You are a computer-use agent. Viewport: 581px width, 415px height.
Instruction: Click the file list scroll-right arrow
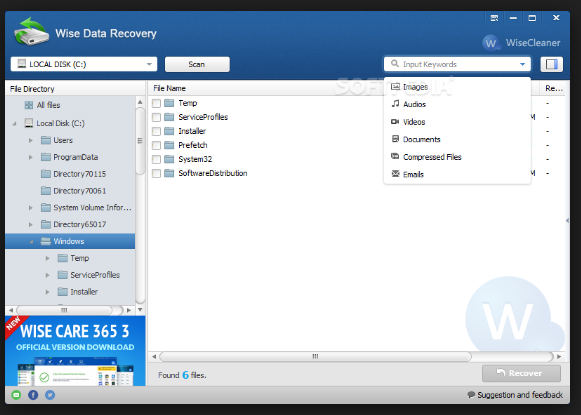[x=559, y=356]
